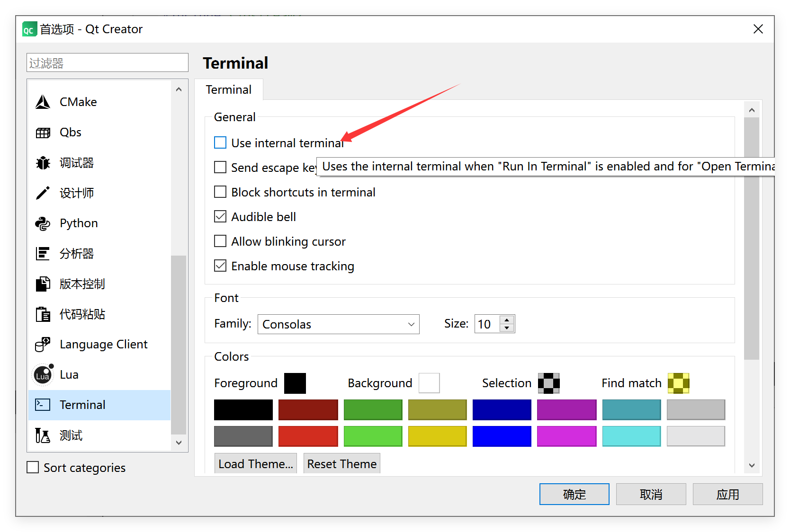
Task: Click the settings panel scroll-down arrow
Action: pos(752,466)
